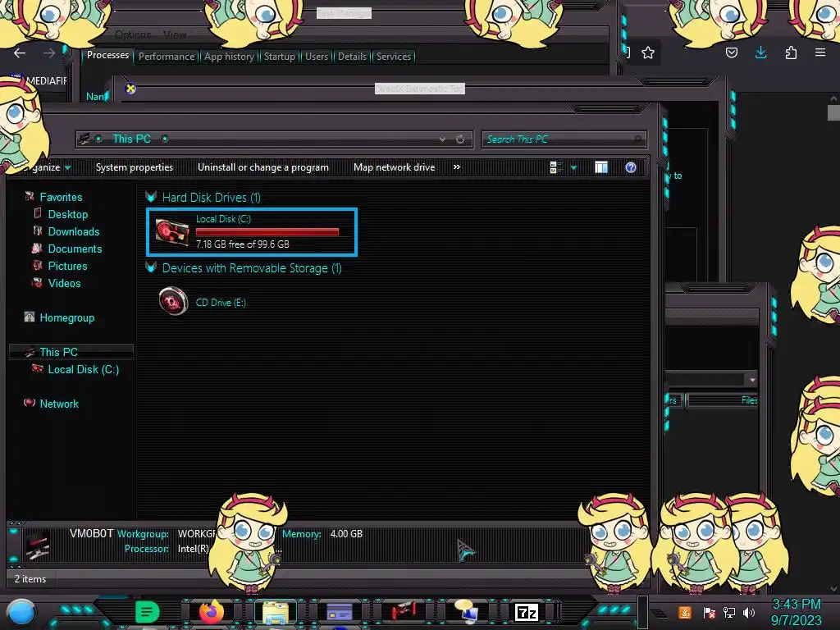Click the VM0B0T computer details icon
The image size is (840, 630).
pyautogui.click(x=38, y=545)
